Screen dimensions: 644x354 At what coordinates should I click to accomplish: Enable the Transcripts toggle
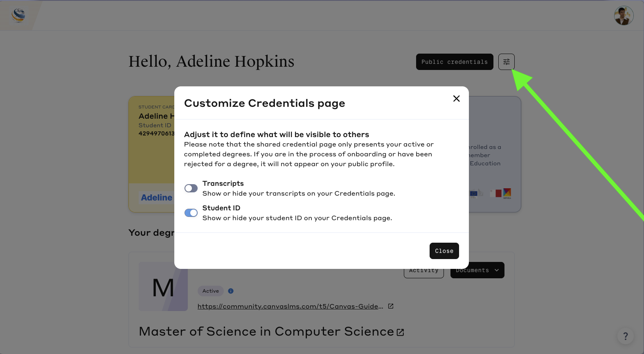tap(191, 188)
